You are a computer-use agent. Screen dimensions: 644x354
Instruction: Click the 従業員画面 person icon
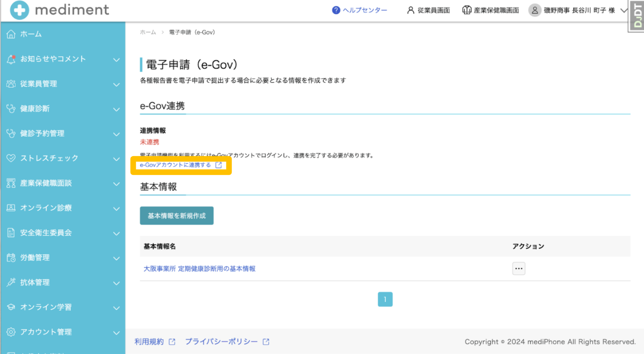[x=410, y=10]
